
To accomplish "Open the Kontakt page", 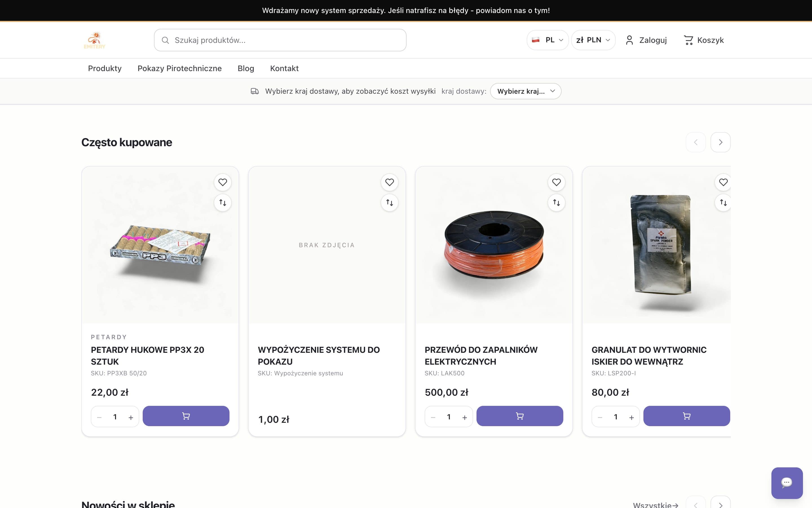I will (x=284, y=68).
